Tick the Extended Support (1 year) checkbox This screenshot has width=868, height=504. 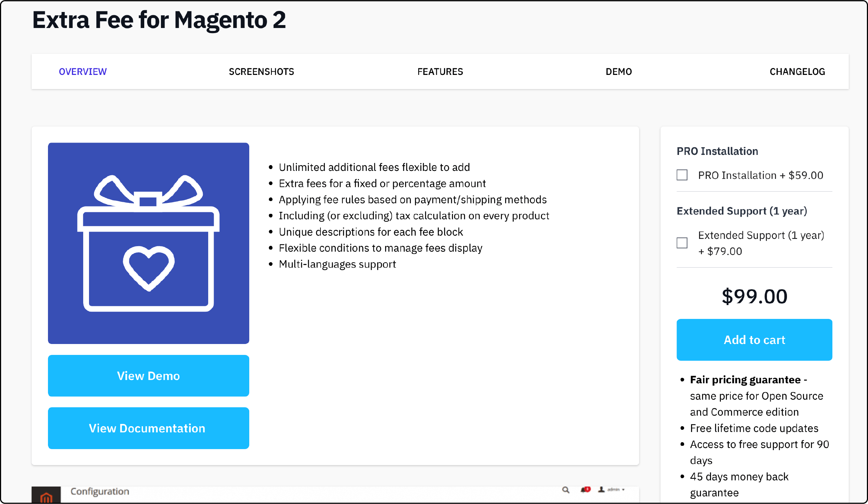(682, 243)
